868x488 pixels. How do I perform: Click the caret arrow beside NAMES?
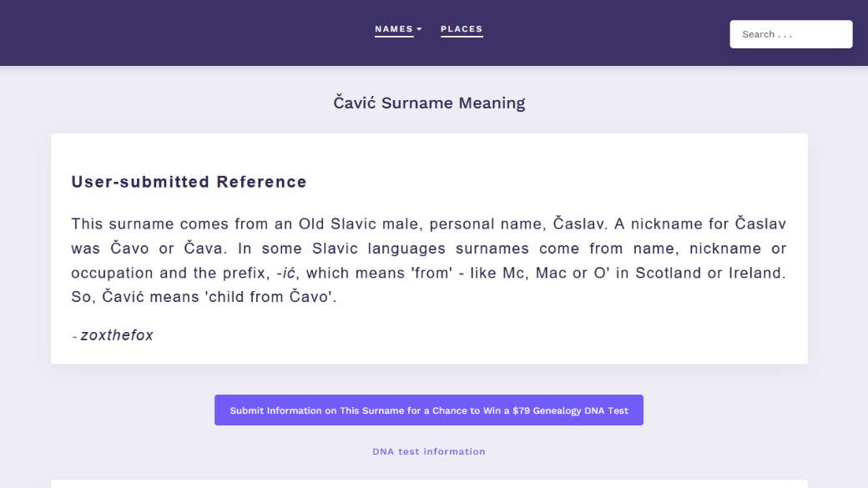[419, 29]
